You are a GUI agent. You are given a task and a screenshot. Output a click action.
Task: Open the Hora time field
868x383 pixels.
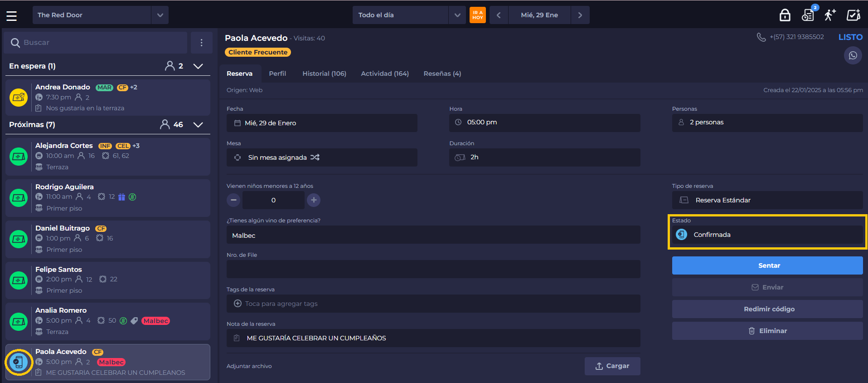pyautogui.click(x=544, y=123)
